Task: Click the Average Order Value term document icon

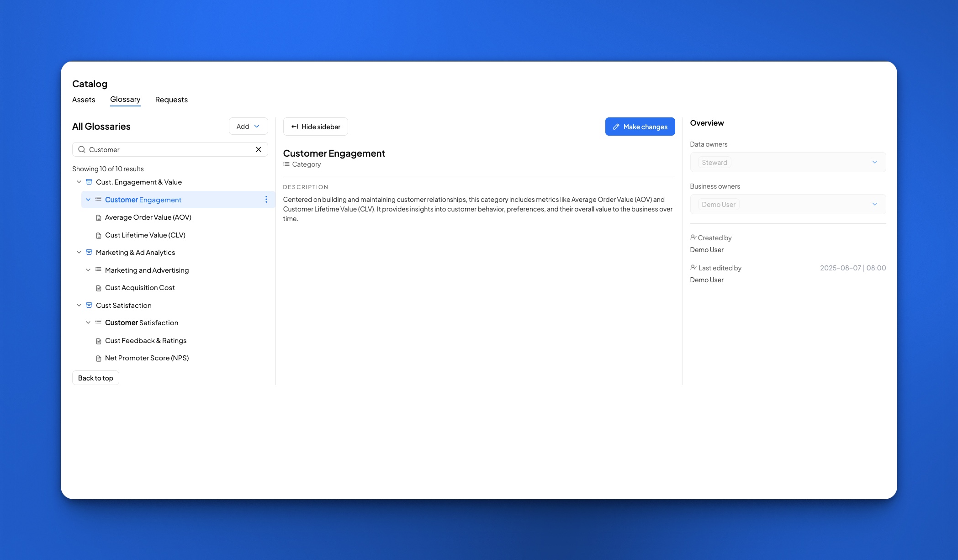Action: pyautogui.click(x=99, y=218)
